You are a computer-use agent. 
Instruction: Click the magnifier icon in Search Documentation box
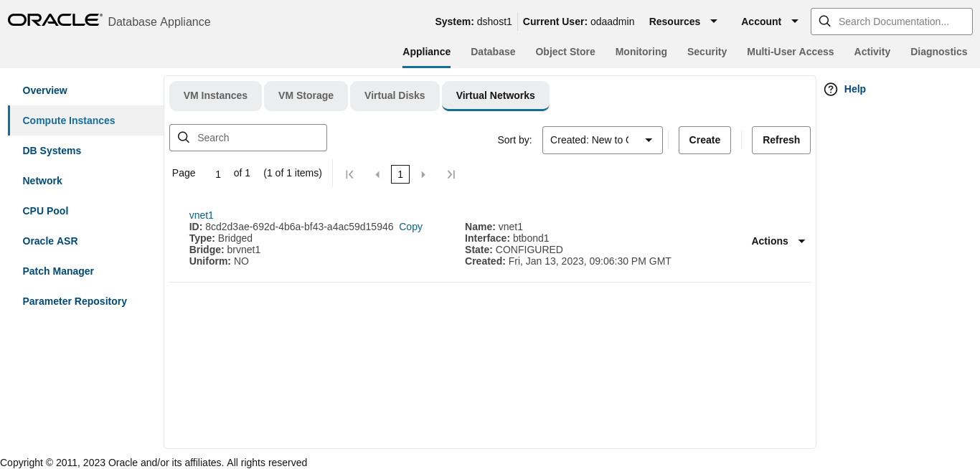point(824,22)
